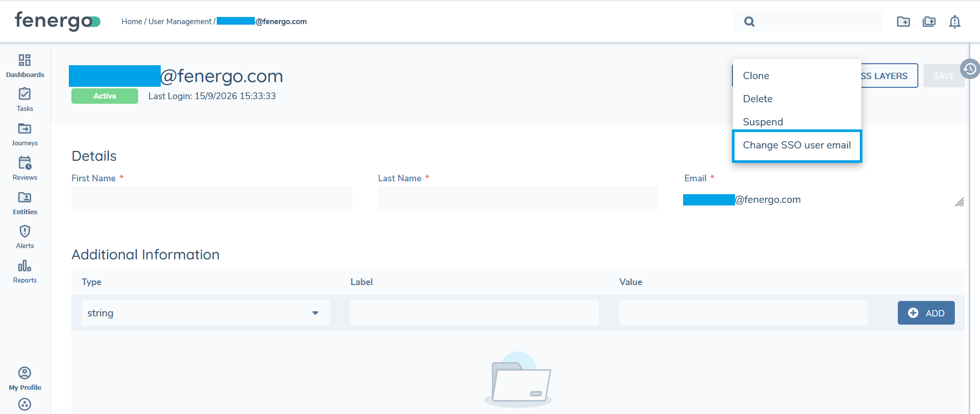Choose Change SSO user email option
This screenshot has width=980, height=414.
pos(797,145)
